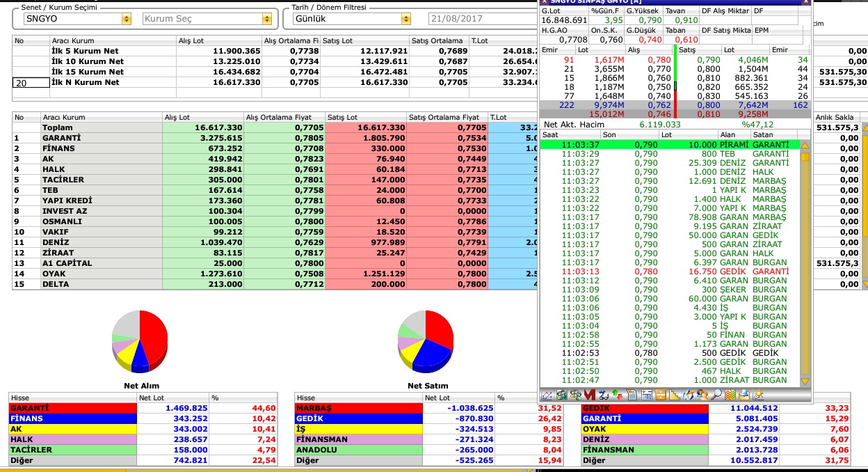Select the 11:03:37 PİRAMİ trade row
This screenshot has width=868, height=472.
pyautogui.click(x=670, y=145)
